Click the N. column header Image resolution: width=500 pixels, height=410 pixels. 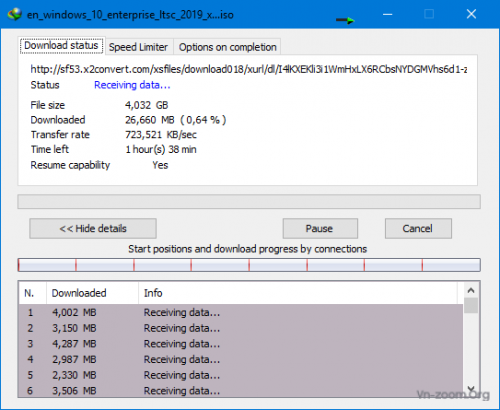click(33, 293)
